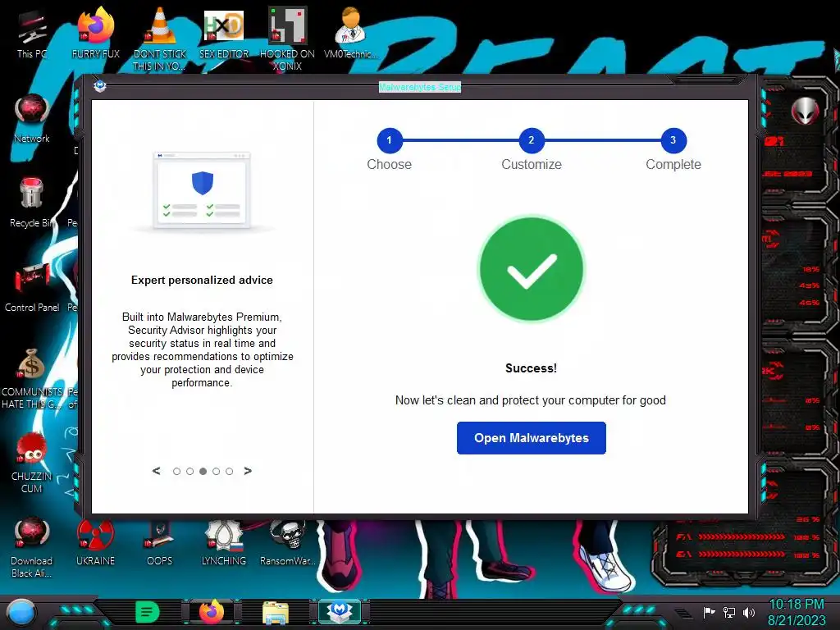The height and width of the screenshot is (630, 840).
Task: Open green notes app in taskbar
Action: tap(148, 612)
